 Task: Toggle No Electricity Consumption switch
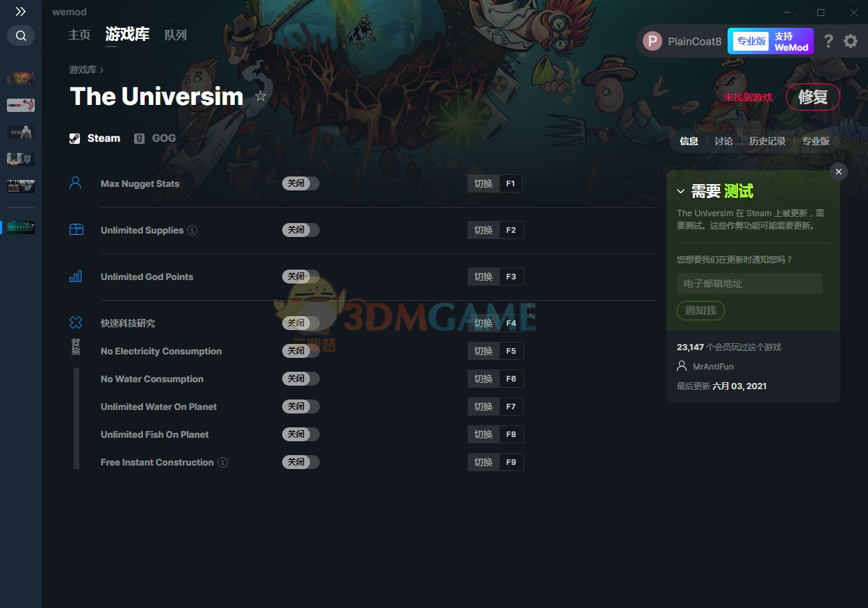[301, 351]
